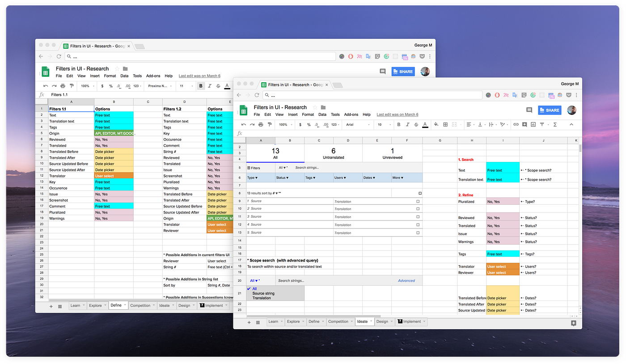Click the blue SHARE button
The height and width of the screenshot is (364, 626).
tap(549, 110)
